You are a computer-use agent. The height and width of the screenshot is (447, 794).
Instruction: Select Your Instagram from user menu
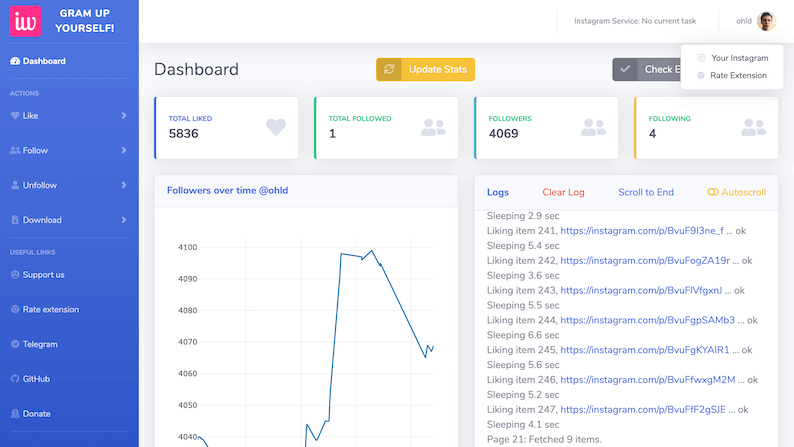[739, 58]
